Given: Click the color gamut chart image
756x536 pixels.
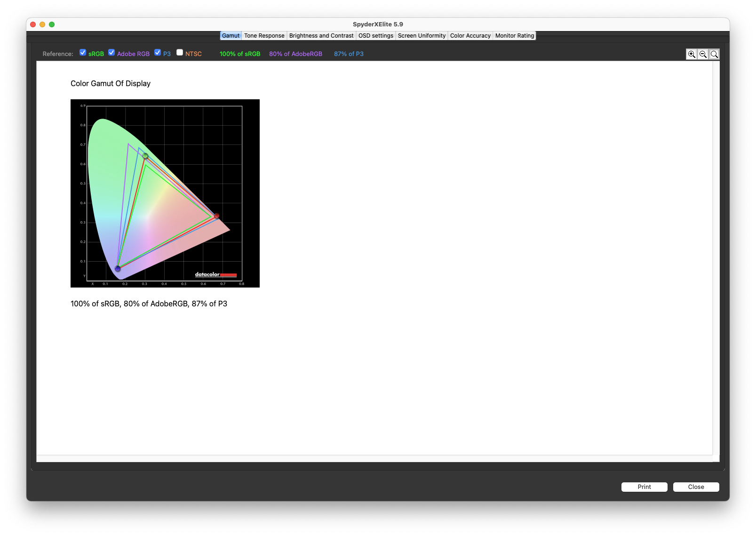Looking at the screenshot, I should [x=165, y=193].
